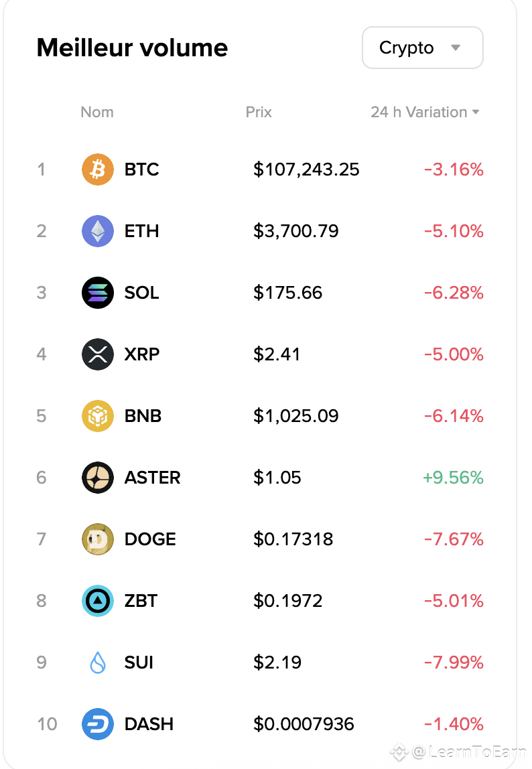Open the BTC entry via its ticker label
The width and height of the screenshot is (532, 769).
pos(141,169)
